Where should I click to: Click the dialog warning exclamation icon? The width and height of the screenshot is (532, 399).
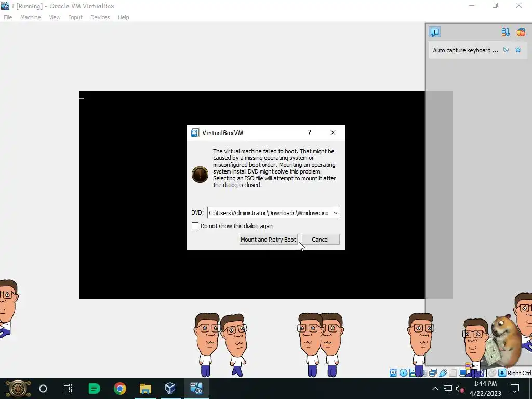tap(200, 175)
